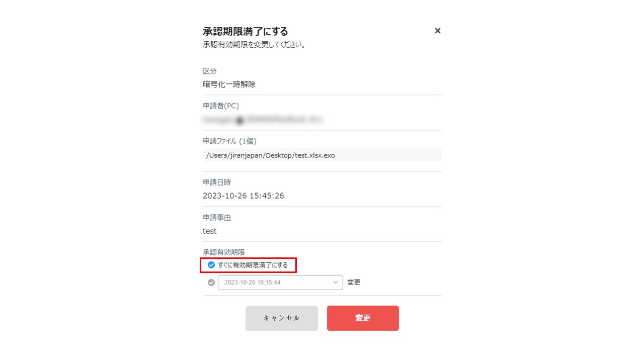Click the 申請ファイル (1個) label
The image size is (644, 362).
pyautogui.click(x=229, y=141)
